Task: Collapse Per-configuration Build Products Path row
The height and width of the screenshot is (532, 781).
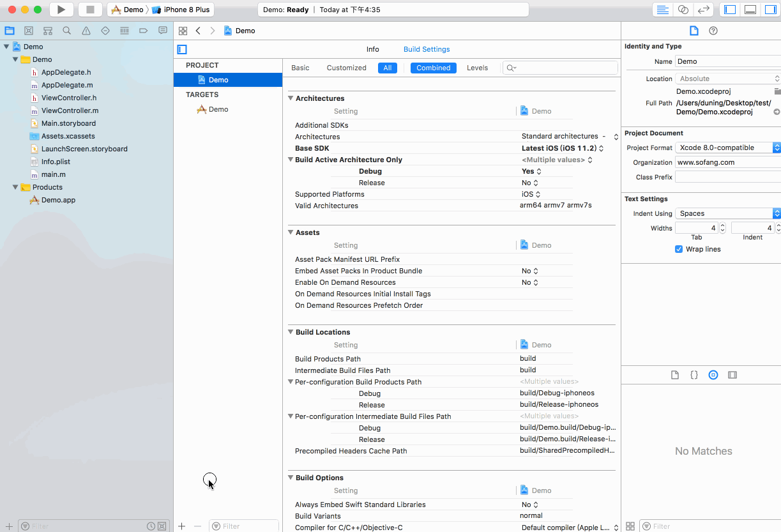Action: (x=291, y=382)
